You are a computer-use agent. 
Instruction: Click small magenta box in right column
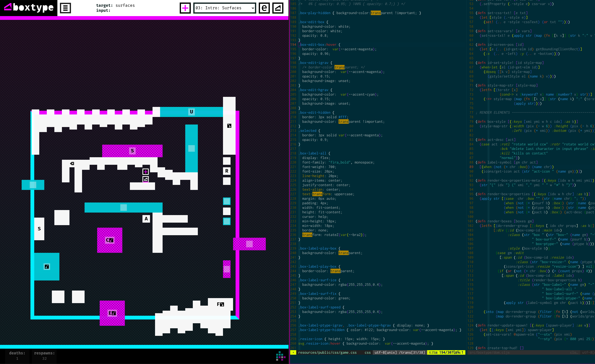[x=227, y=269]
